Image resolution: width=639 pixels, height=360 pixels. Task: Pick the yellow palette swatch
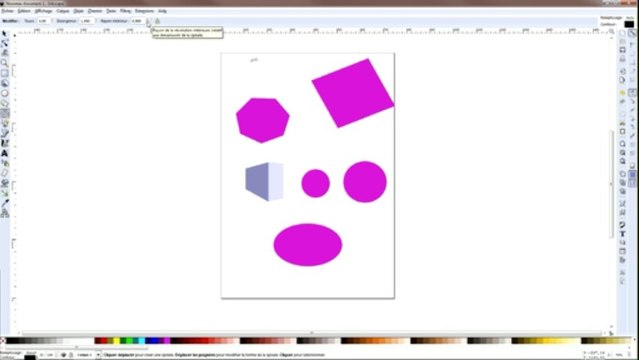[116, 341]
